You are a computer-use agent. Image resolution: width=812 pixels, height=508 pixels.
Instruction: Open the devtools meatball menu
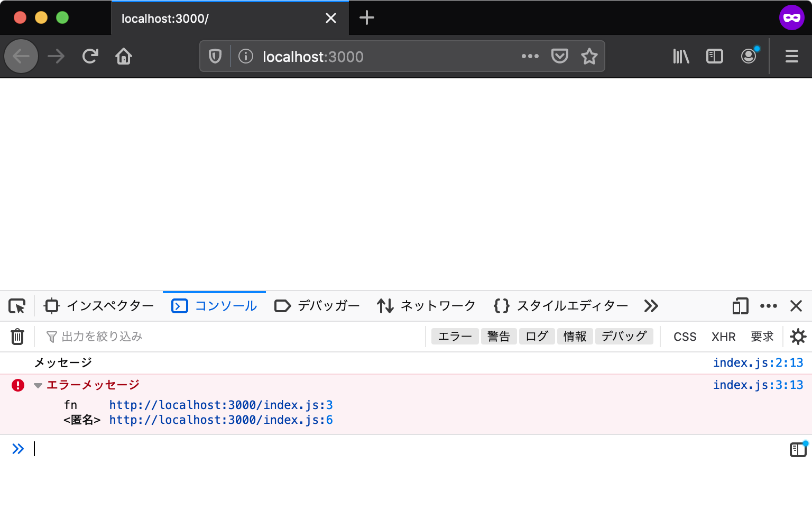tap(769, 306)
